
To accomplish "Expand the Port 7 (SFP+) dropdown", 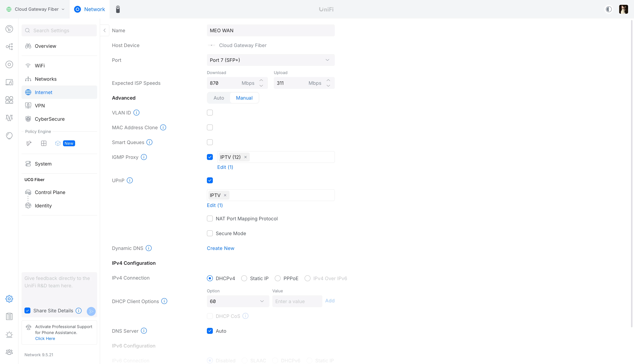I will pyautogui.click(x=271, y=60).
